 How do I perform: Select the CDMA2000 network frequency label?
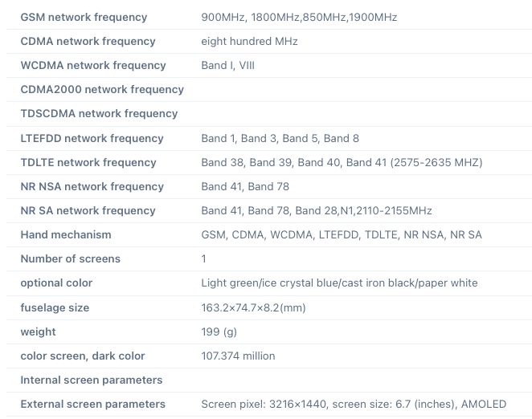coord(102,89)
